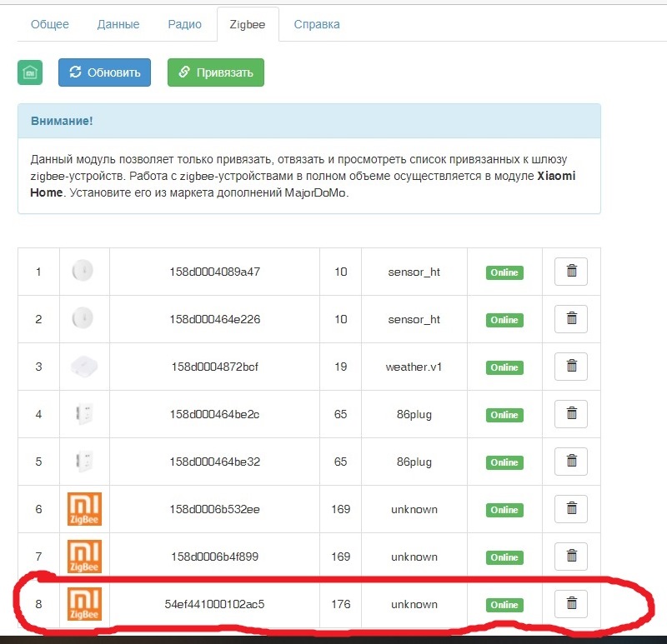Select device ID 54ef441000102ac5

point(215,604)
